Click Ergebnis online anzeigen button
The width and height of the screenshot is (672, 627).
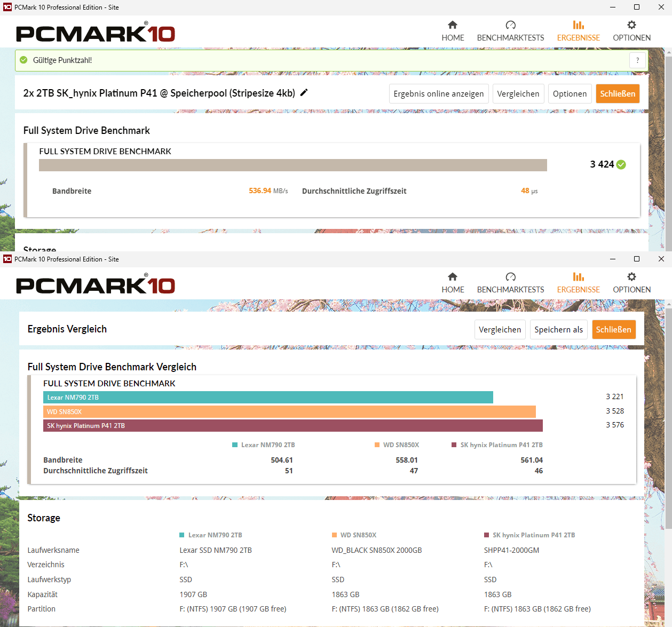439,94
